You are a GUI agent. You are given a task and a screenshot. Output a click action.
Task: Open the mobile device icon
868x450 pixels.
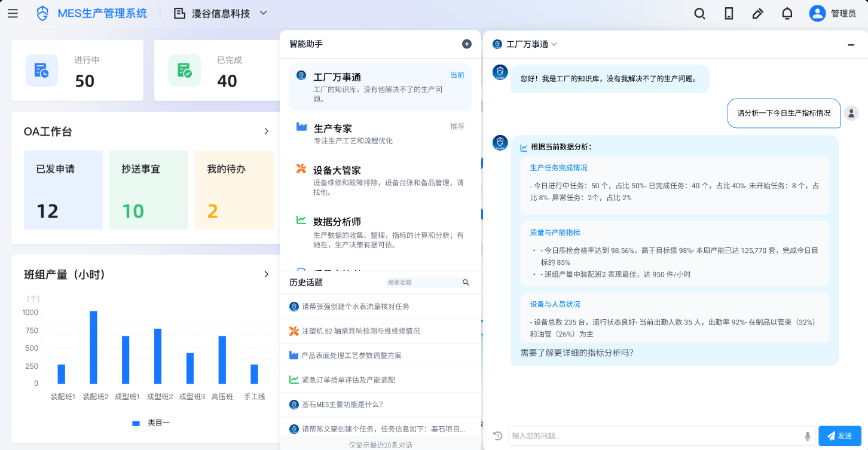coord(729,13)
